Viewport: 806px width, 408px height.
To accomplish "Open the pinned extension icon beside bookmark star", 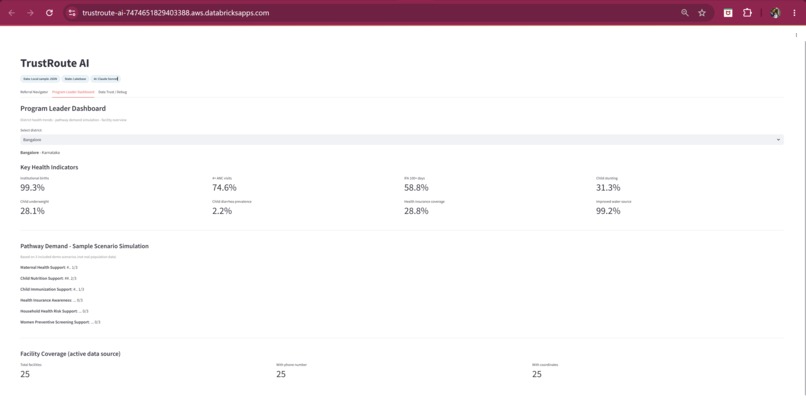I will 728,13.
